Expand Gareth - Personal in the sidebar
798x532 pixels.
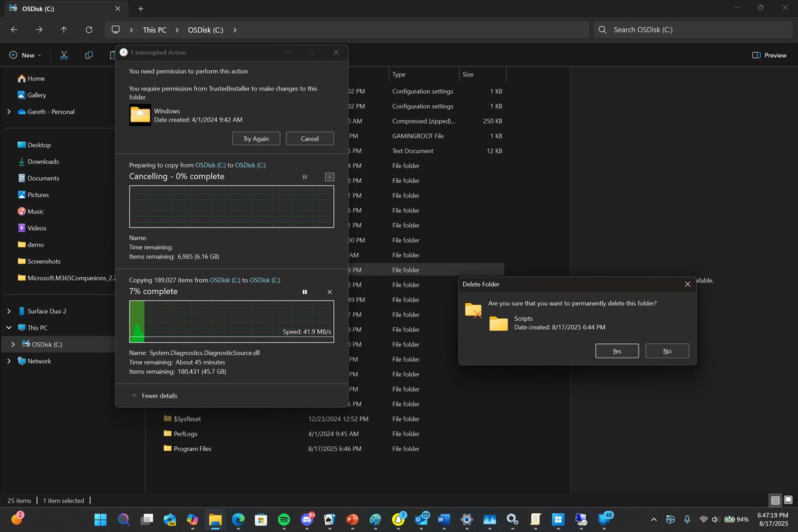click(9, 112)
